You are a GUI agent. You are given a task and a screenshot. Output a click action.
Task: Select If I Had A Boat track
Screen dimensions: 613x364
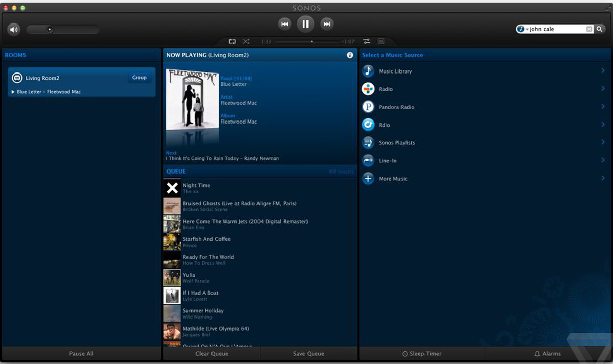260,296
